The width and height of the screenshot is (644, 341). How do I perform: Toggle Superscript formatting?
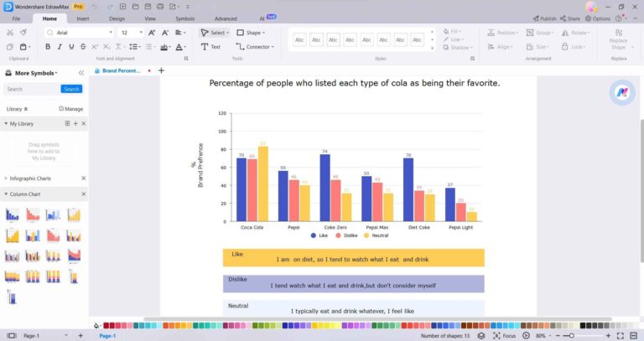[95, 47]
